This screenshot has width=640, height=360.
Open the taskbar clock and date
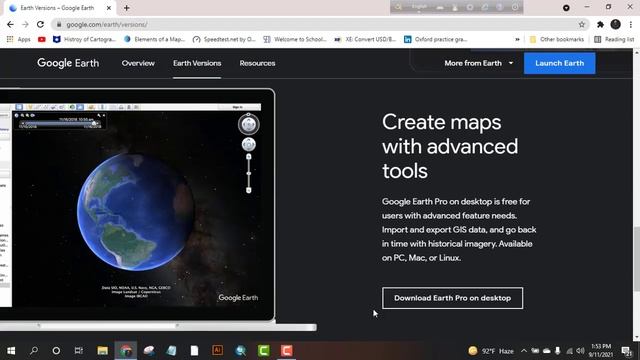[x=600, y=351]
